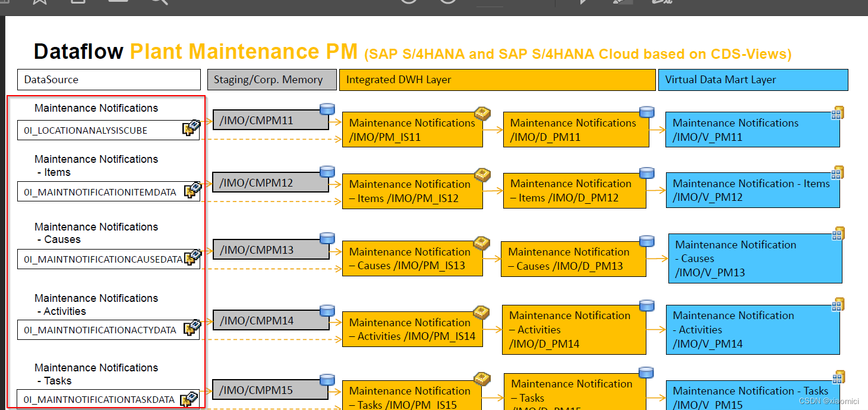
Task: Click the DataSource icon beside 0I_MAINTNOTIFICATIONITEMDATA
Action: 192,191
